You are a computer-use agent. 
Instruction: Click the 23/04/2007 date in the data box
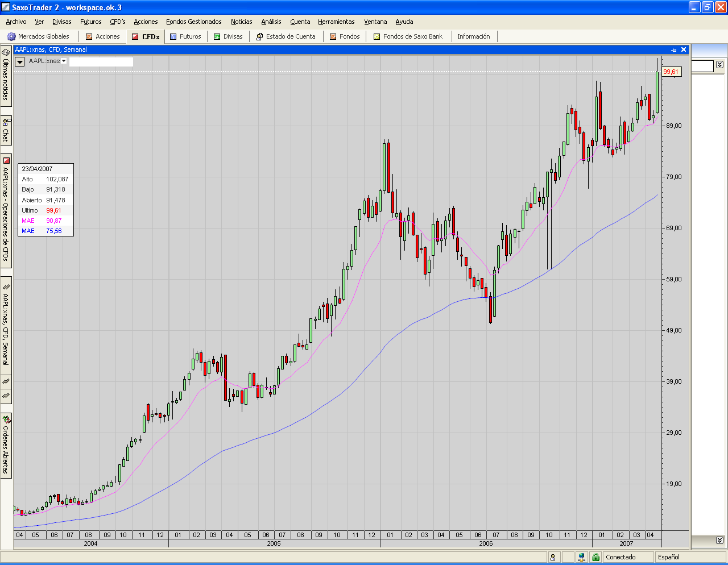[37, 169]
